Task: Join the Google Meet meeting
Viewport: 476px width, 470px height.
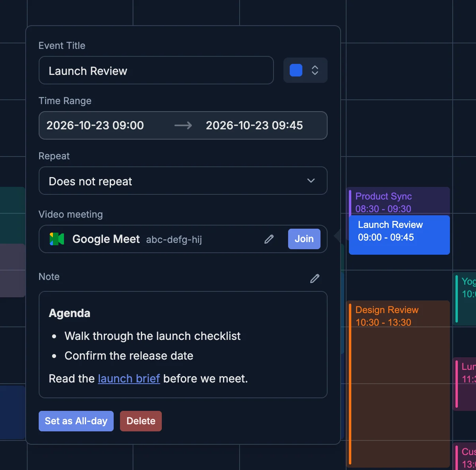Action: point(304,239)
